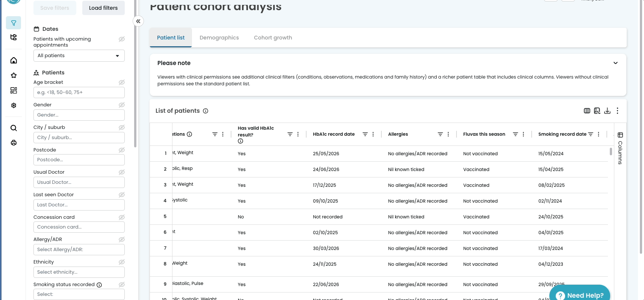This screenshot has width=644, height=300.
Task: Toggle visibility of City / suburb filter
Action: coord(122,127)
